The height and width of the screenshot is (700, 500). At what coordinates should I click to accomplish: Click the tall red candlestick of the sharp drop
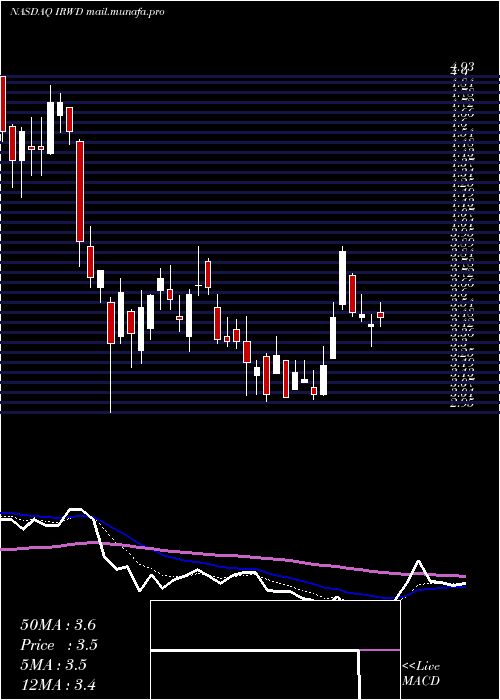79,192
